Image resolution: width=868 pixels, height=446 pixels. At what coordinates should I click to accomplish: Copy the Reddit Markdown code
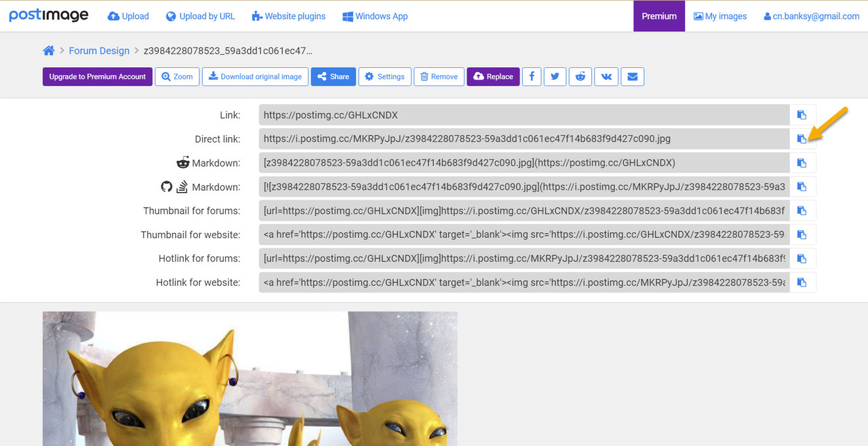pyautogui.click(x=802, y=163)
